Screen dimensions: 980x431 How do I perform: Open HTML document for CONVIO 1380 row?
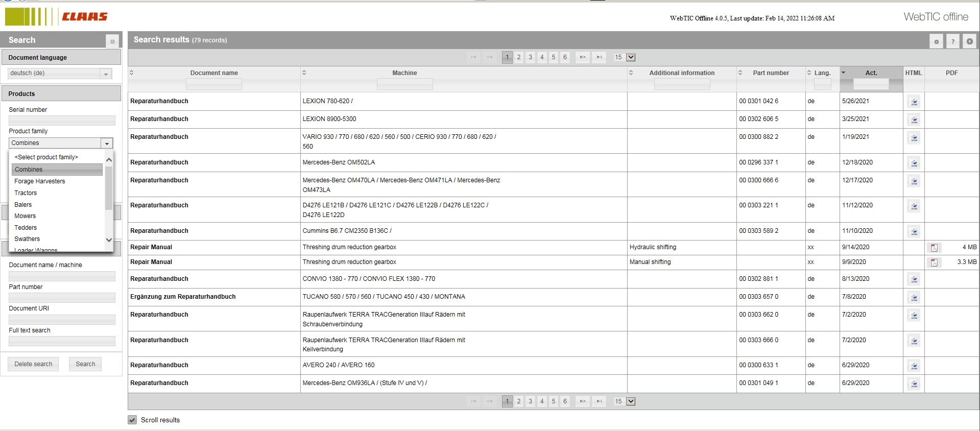click(x=914, y=279)
